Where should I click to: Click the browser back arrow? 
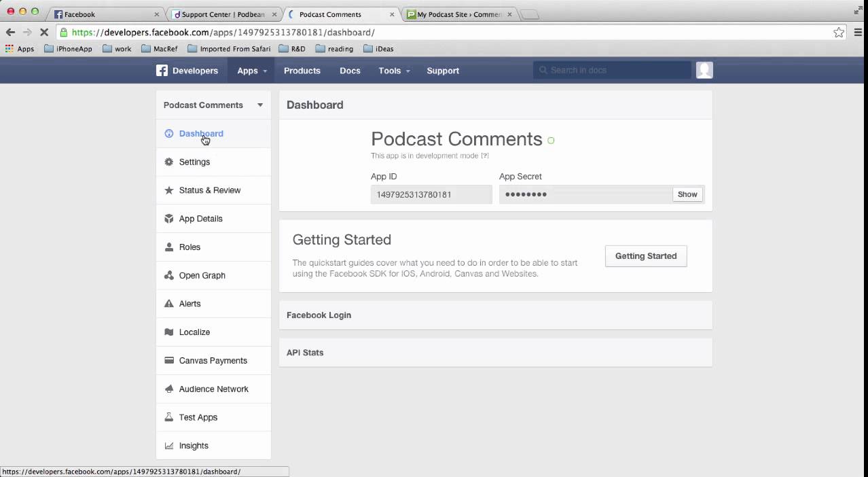click(10, 32)
